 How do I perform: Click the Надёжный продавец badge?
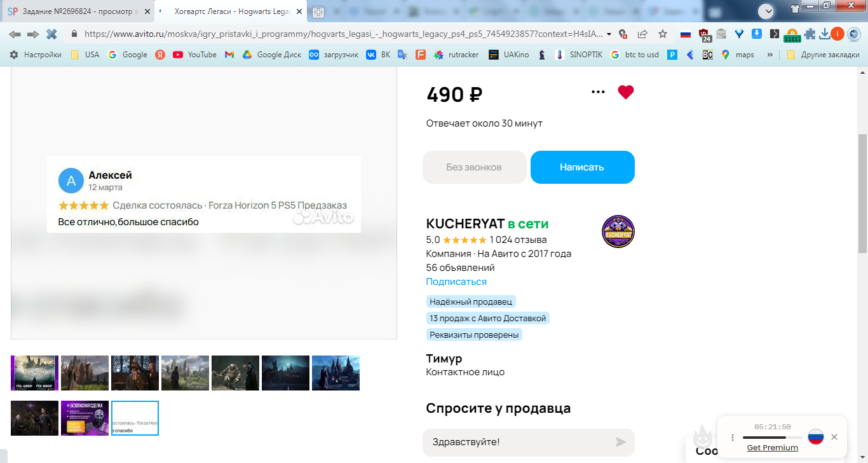[x=471, y=301]
